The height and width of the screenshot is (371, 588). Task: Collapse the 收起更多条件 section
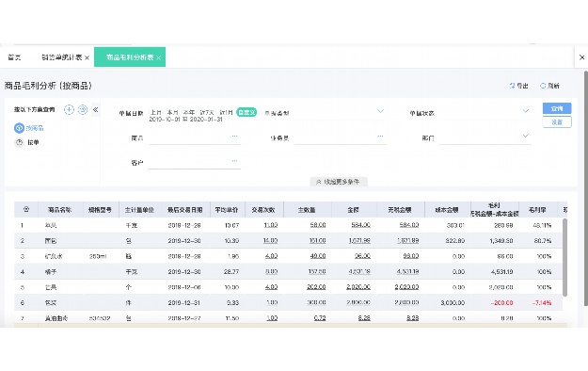[x=339, y=182]
